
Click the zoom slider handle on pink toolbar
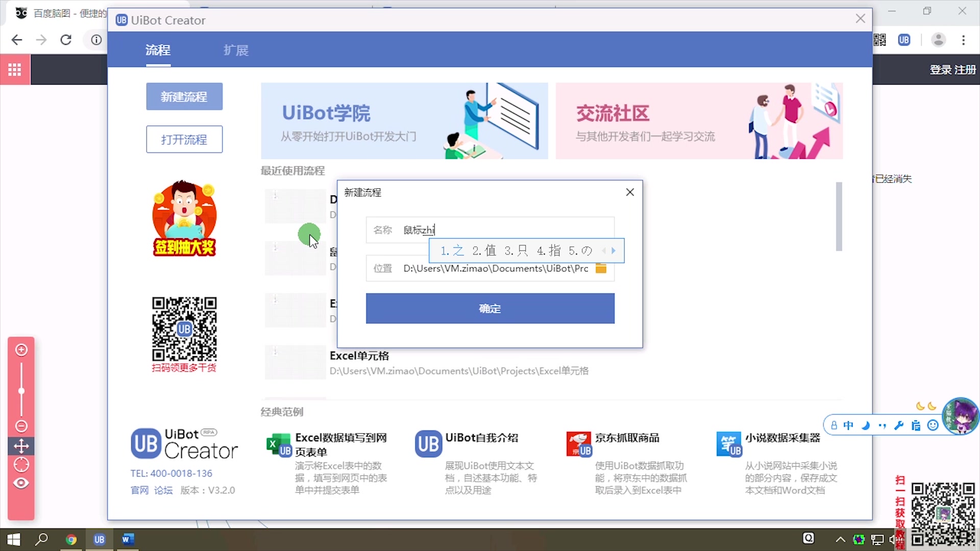pyautogui.click(x=21, y=391)
